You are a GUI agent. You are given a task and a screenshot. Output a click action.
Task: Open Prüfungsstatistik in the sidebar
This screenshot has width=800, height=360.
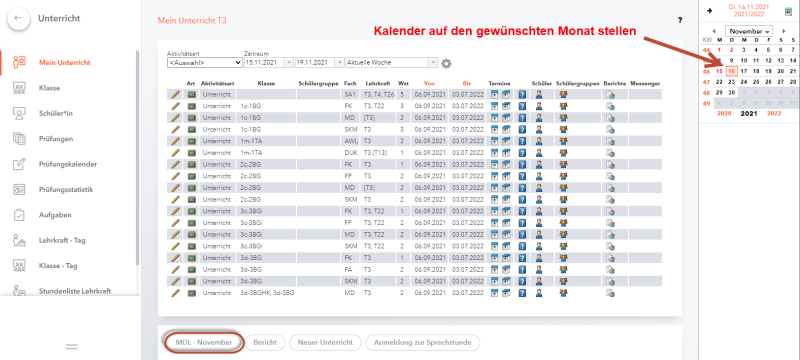point(66,190)
